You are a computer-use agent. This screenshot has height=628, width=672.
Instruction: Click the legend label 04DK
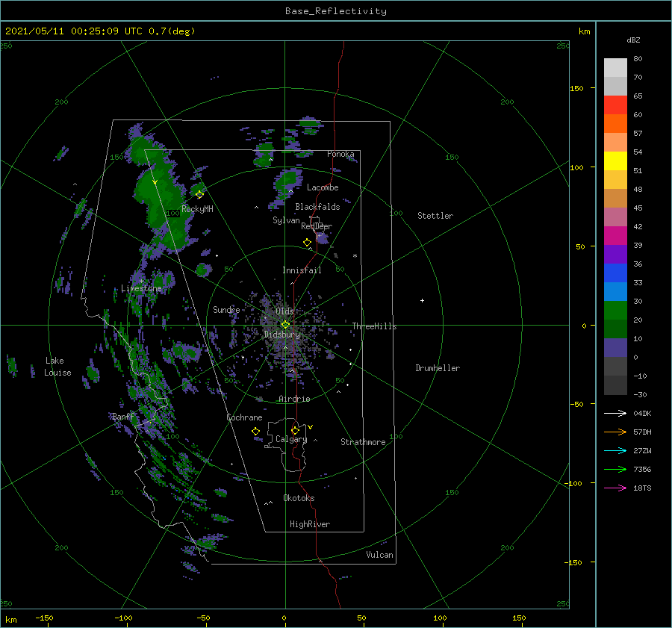[642, 413]
